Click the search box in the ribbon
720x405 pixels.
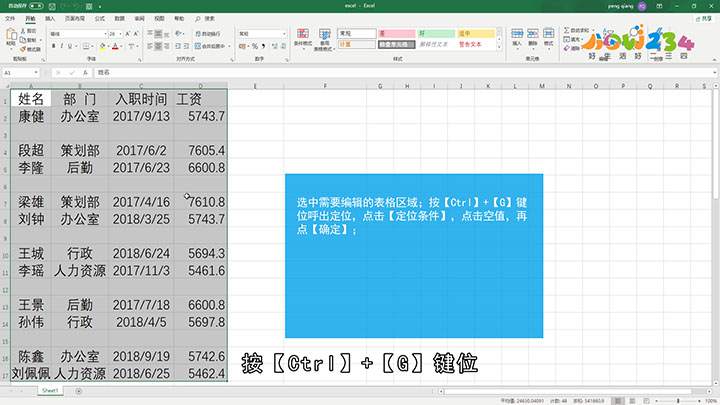[205, 19]
